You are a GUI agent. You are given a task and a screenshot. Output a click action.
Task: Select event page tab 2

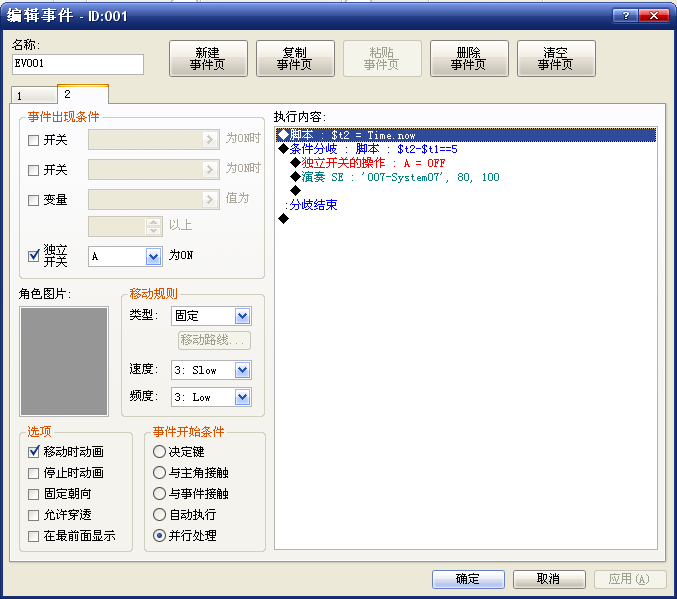pyautogui.click(x=82, y=94)
